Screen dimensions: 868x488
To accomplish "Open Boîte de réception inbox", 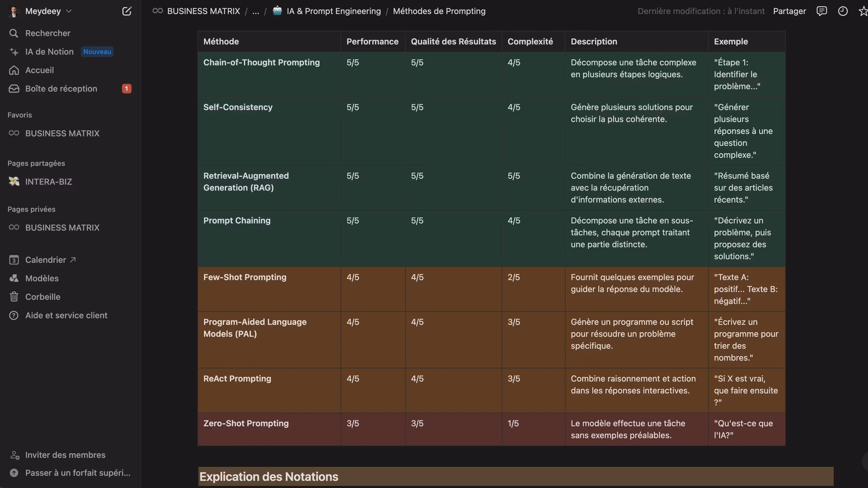I will coord(61,89).
